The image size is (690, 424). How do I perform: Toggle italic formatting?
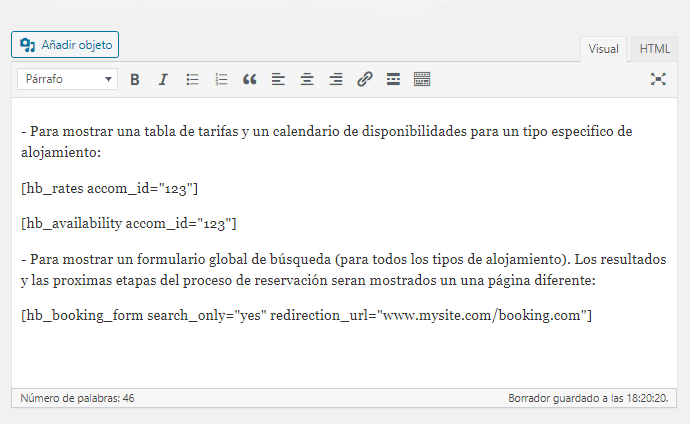(x=163, y=79)
